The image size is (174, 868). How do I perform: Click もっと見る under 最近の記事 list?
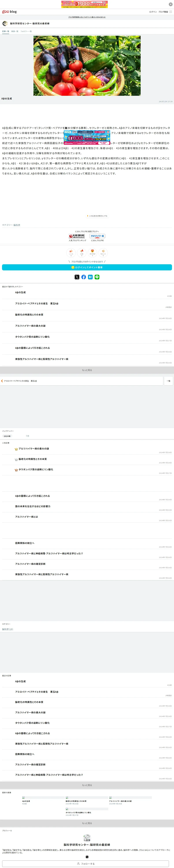pyautogui.click(x=87, y=785)
